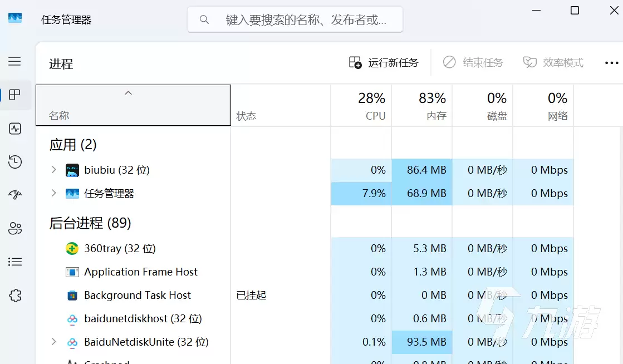The image size is (623, 364).
Task: Click 效率模式 button
Action: pos(553,62)
